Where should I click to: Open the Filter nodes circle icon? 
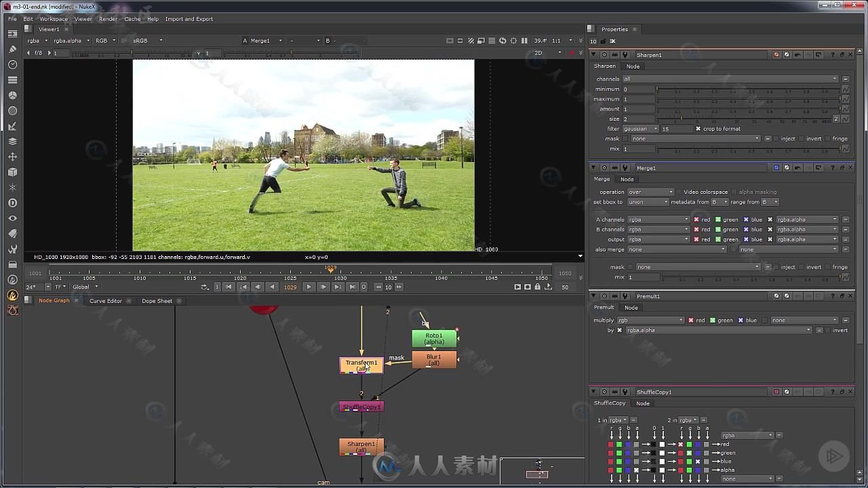[12, 110]
